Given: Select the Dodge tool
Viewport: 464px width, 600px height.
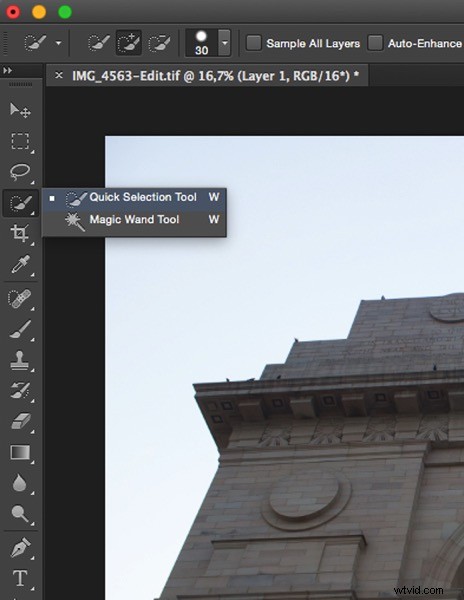Looking at the screenshot, I should coord(20,514).
